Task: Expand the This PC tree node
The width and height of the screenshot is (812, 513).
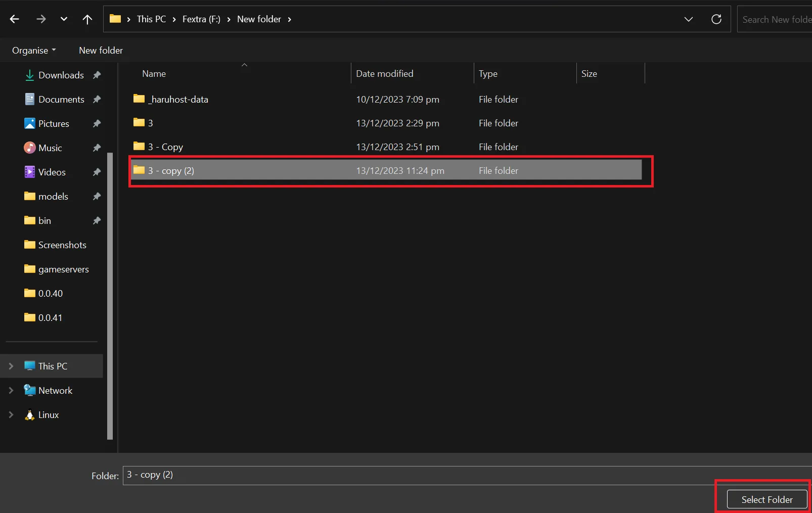Action: coord(11,366)
